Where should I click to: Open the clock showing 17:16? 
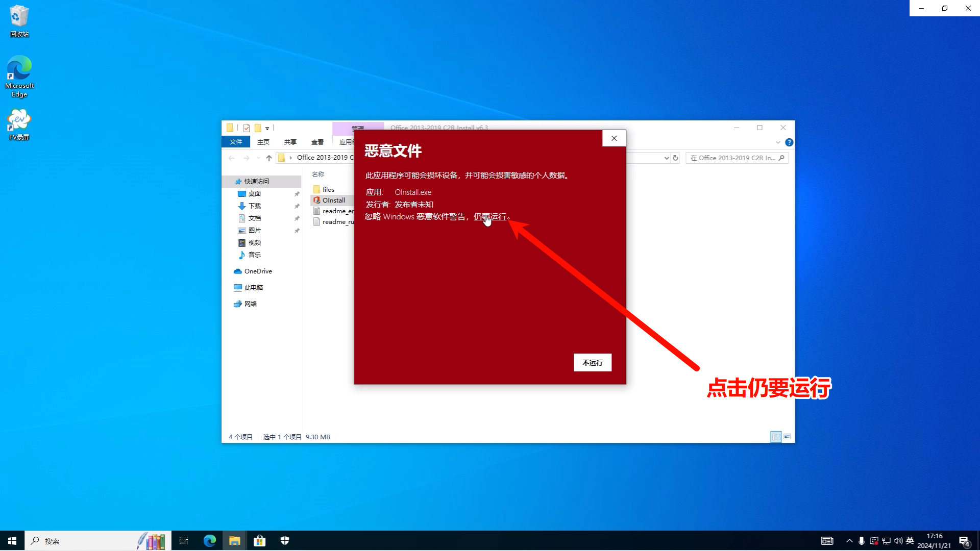[x=934, y=541]
